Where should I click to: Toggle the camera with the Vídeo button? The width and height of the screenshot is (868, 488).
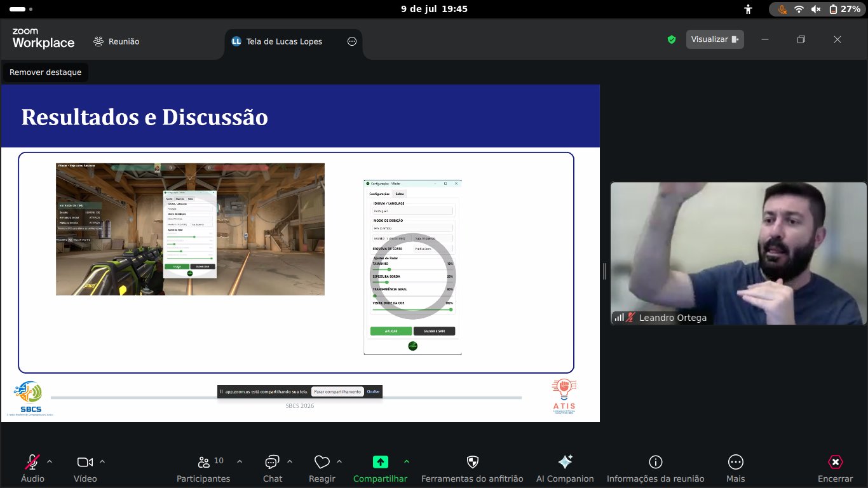pyautogui.click(x=85, y=468)
